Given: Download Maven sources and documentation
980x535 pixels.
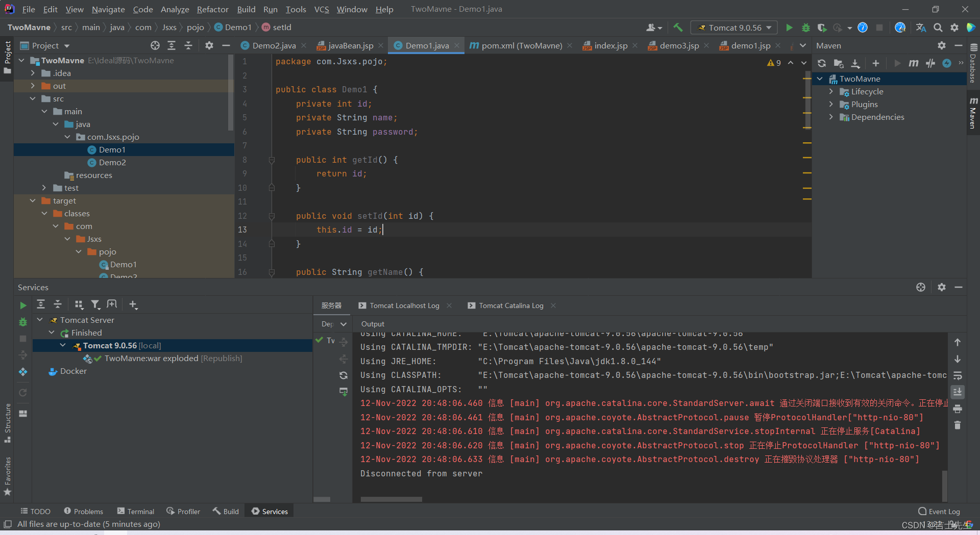Looking at the screenshot, I should click(x=855, y=63).
